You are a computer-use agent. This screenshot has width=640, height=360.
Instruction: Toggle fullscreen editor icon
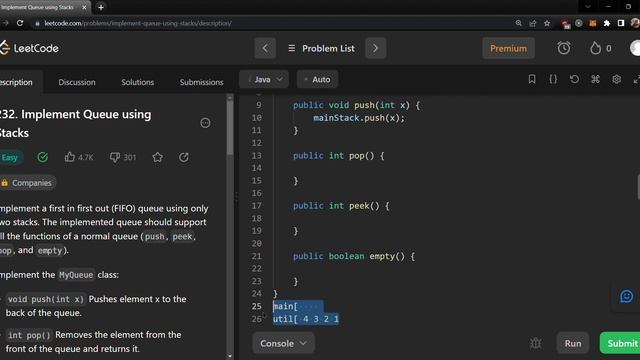(636, 79)
